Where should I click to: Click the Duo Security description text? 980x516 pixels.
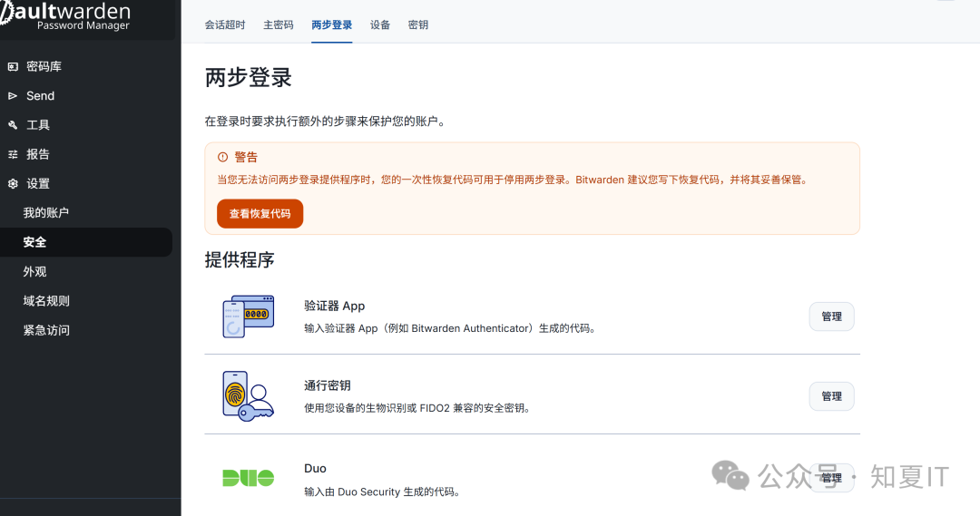pyautogui.click(x=383, y=492)
